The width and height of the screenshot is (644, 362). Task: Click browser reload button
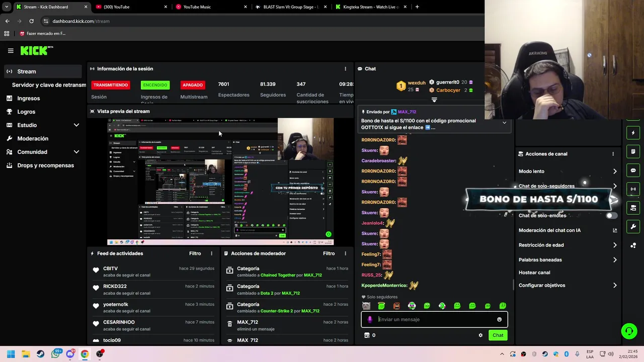[x=31, y=21]
